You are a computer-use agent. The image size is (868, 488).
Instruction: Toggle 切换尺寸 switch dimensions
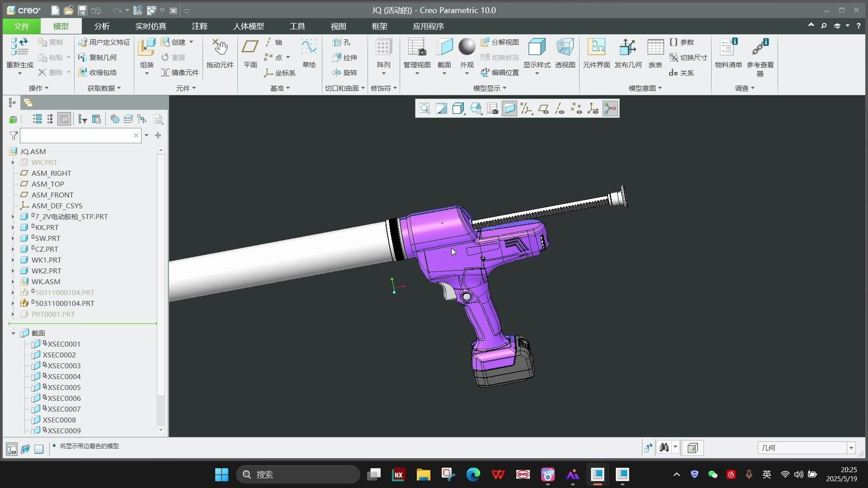pos(688,57)
